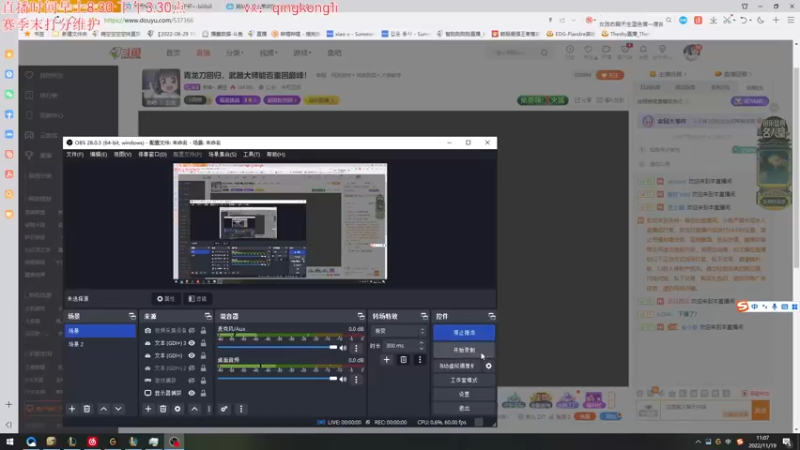Expand 游戏 dropdown in Douyu navigation
This screenshot has height=450, width=800.
(x=302, y=53)
